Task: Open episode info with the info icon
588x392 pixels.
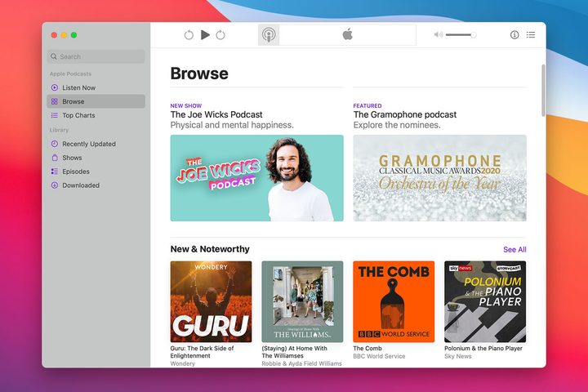Action: point(514,35)
